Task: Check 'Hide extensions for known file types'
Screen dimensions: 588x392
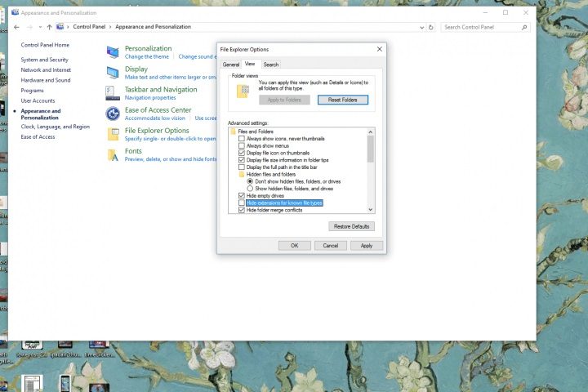Action: pos(241,203)
